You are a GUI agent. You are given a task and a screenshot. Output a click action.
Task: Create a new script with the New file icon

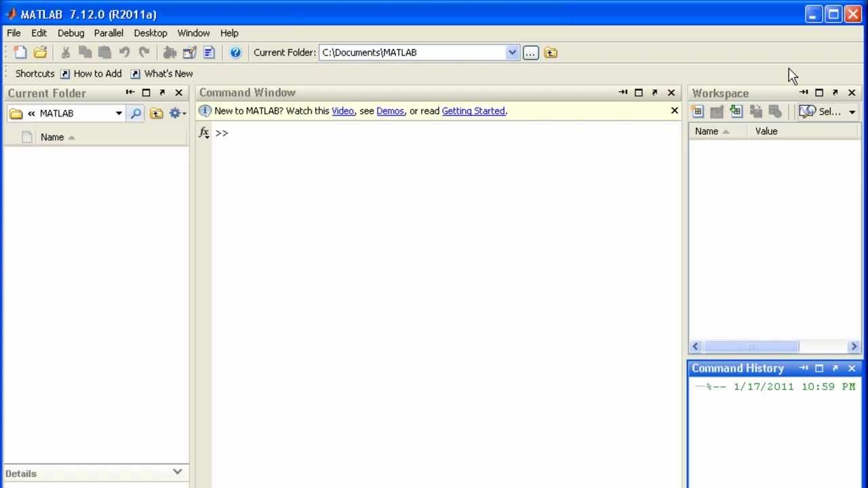pyautogui.click(x=20, y=52)
